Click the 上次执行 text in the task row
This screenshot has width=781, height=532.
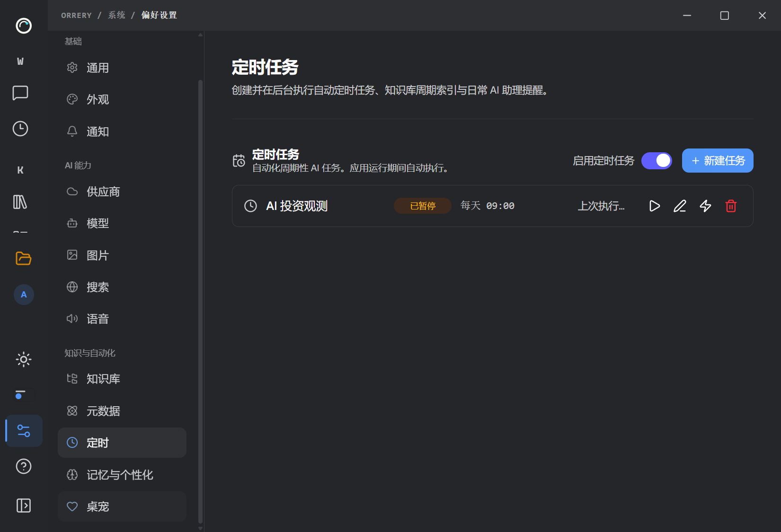coord(601,206)
